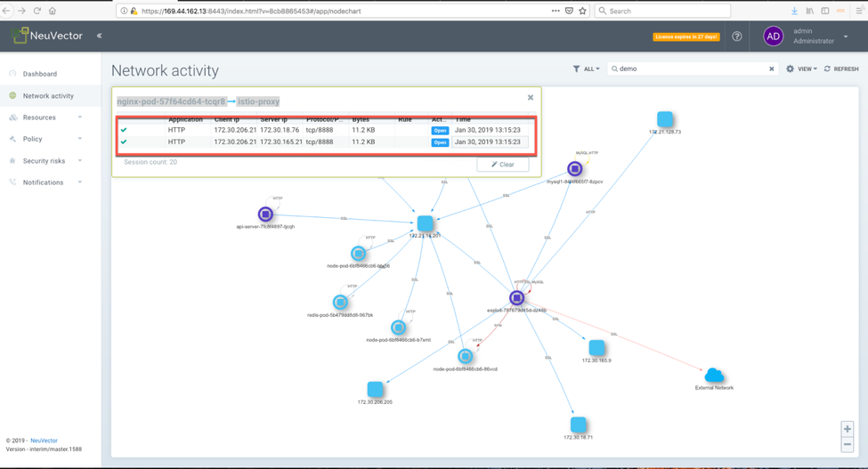This screenshot has width=868, height=469.
Task: Expand the admin user account menu
Action: 846,36
